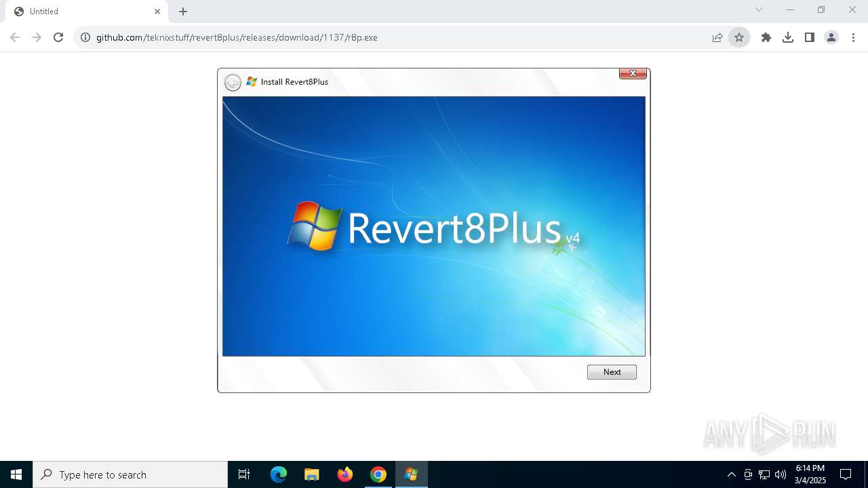868x488 pixels.
Task: Switch to Chrome on the taskbar
Action: click(378, 474)
